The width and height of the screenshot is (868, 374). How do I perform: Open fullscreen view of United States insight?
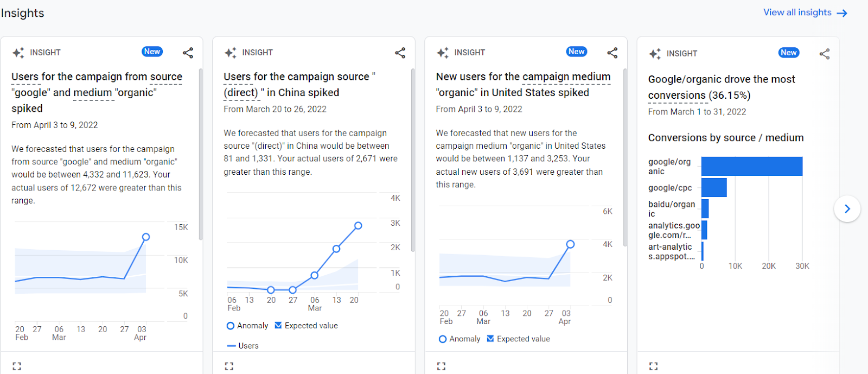pyautogui.click(x=442, y=365)
